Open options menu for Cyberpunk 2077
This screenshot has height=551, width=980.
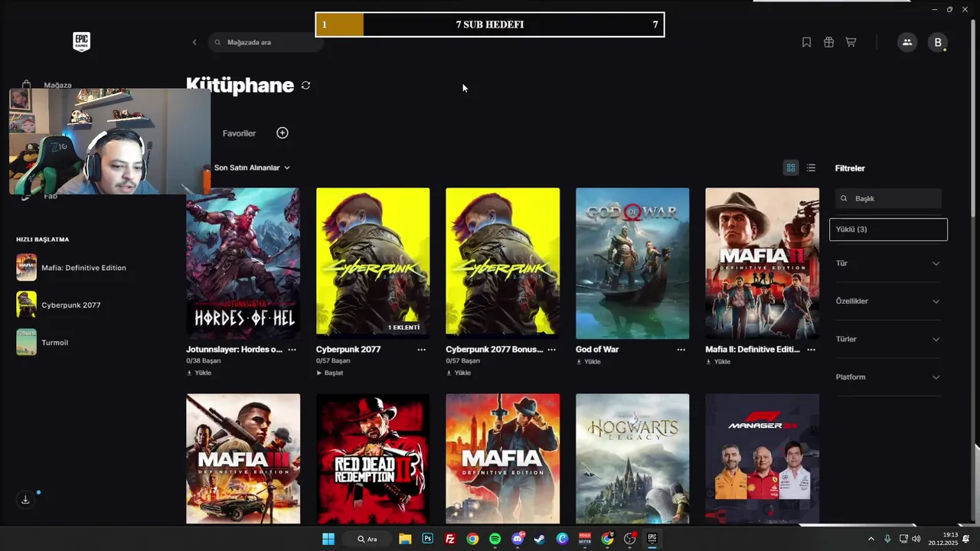421,350
